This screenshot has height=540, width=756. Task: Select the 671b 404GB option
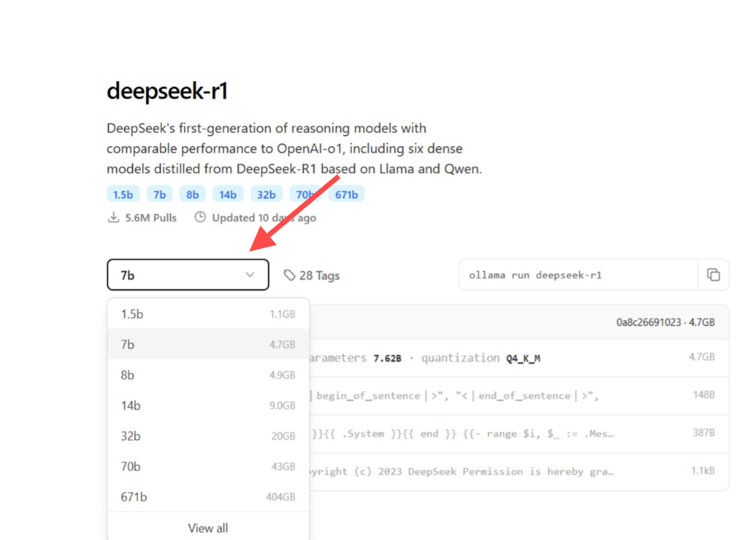click(x=208, y=497)
